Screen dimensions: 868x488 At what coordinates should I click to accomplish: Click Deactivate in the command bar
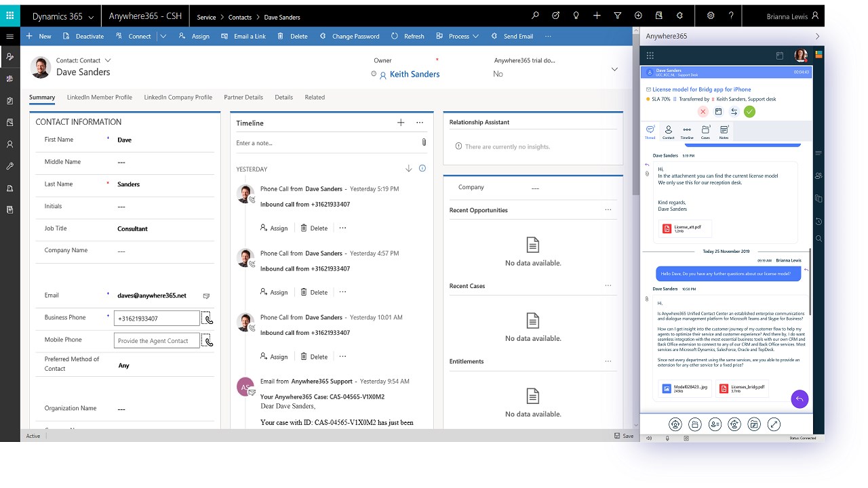click(x=83, y=37)
